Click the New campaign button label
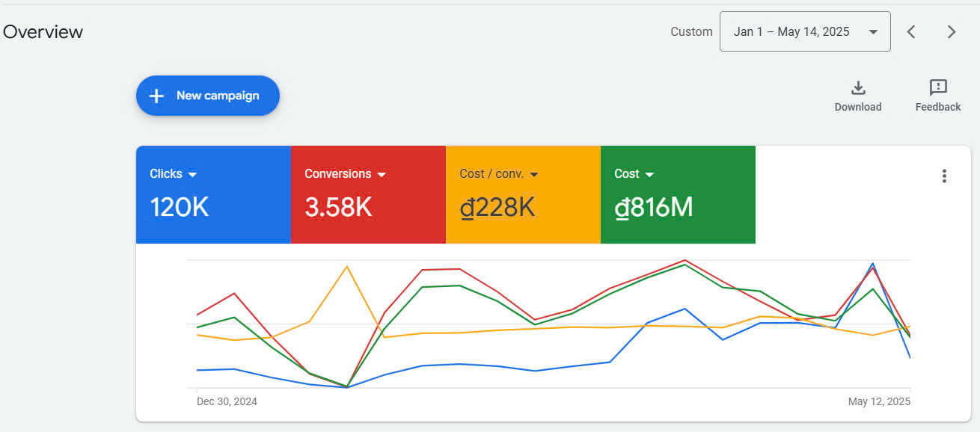 tap(218, 96)
